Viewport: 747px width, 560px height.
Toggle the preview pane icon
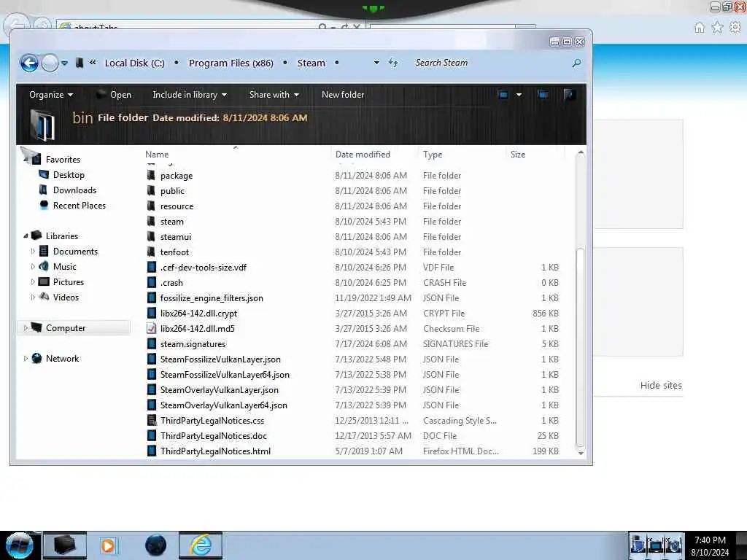click(543, 95)
